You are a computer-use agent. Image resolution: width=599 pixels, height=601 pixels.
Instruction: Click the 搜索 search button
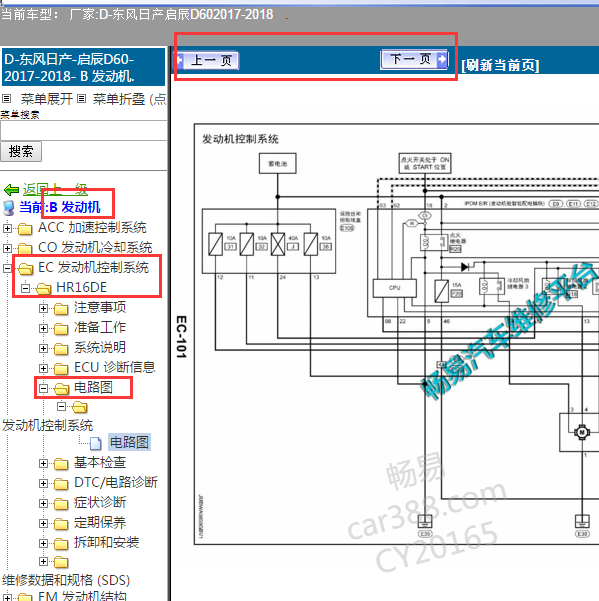click(x=21, y=151)
